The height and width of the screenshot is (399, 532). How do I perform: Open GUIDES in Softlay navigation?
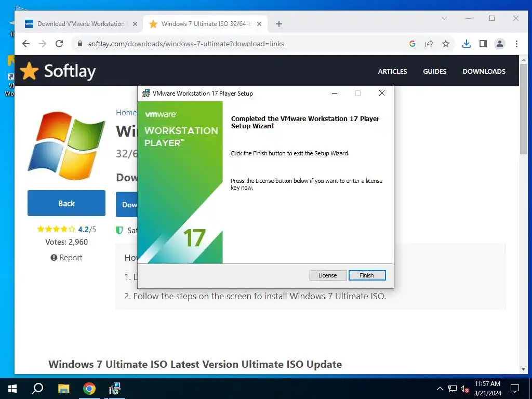pos(435,71)
